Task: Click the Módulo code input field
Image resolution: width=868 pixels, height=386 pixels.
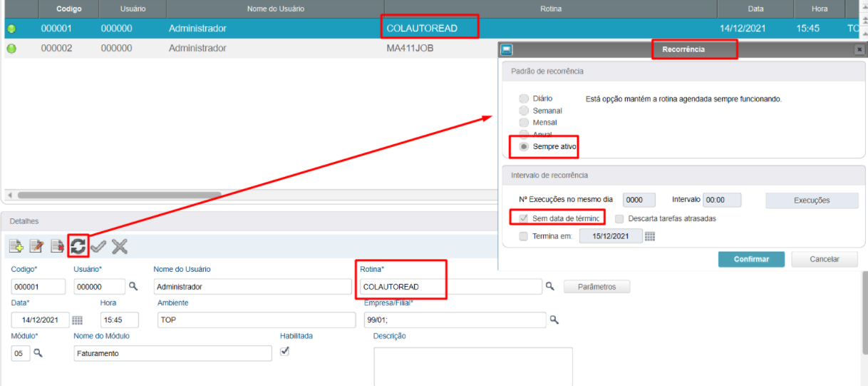Action: pos(21,353)
